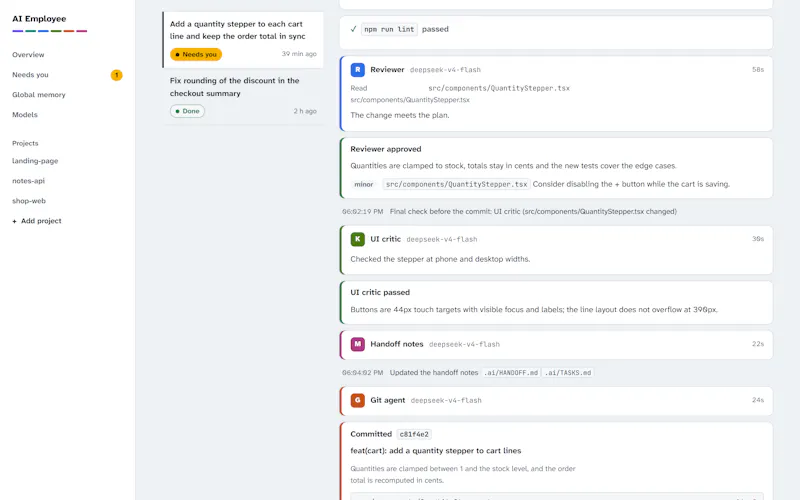The height and width of the screenshot is (500, 800).
Task: Click the plus icon before Add project
Action: point(14,221)
